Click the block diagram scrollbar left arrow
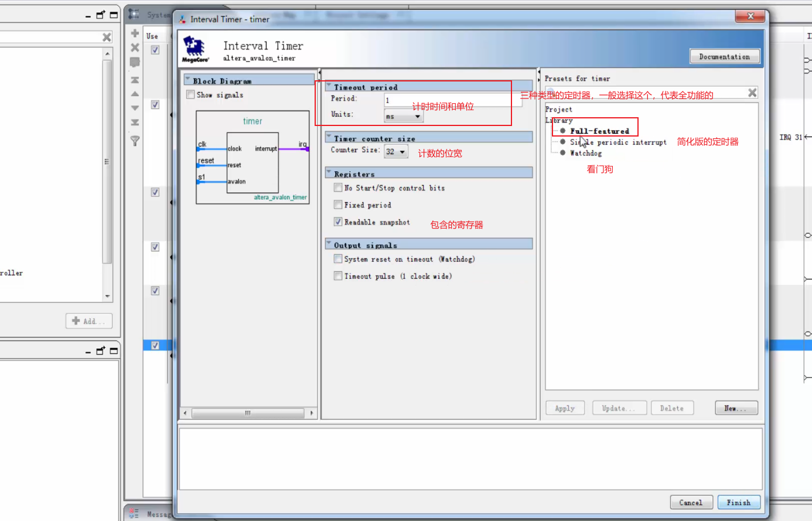The image size is (812, 521). (x=185, y=413)
